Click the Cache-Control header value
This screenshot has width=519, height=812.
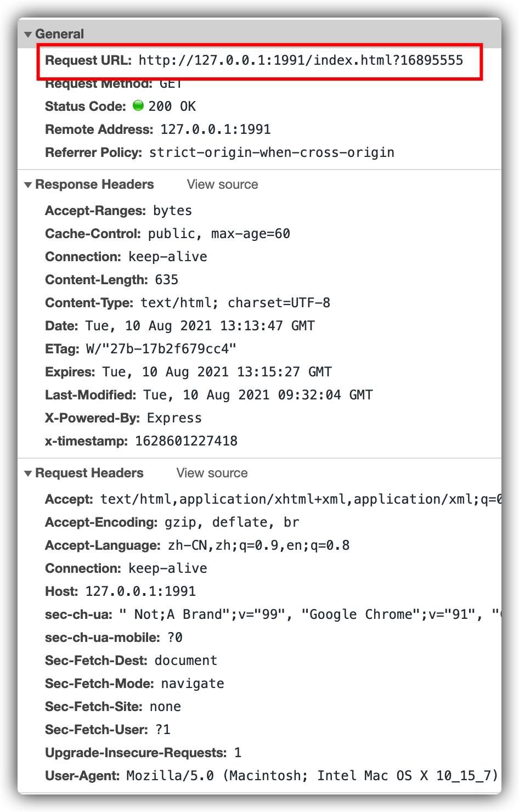(219, 234)
